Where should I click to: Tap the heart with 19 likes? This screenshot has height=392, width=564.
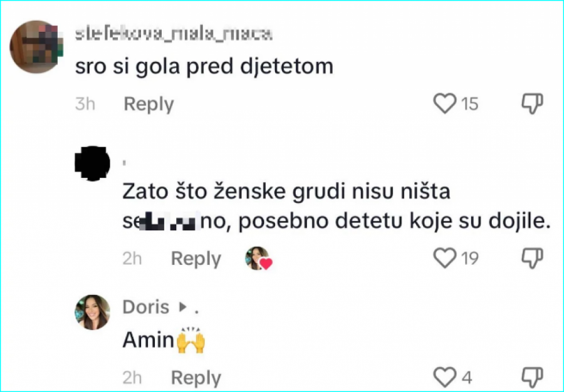click(x=444, y=258)
